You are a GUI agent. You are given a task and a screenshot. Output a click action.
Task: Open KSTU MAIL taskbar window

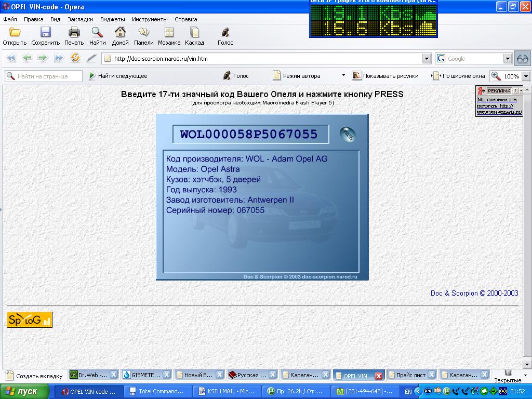pos(228,391)
